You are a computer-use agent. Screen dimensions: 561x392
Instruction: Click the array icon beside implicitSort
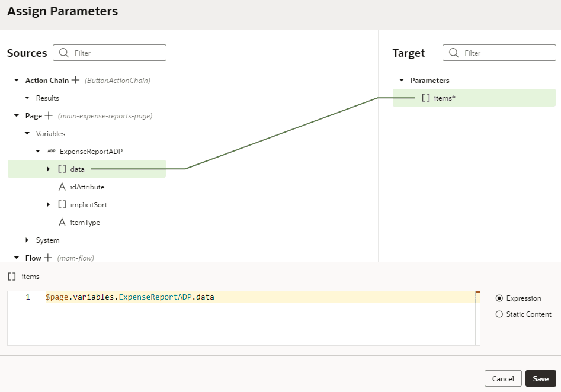[62, 204]
